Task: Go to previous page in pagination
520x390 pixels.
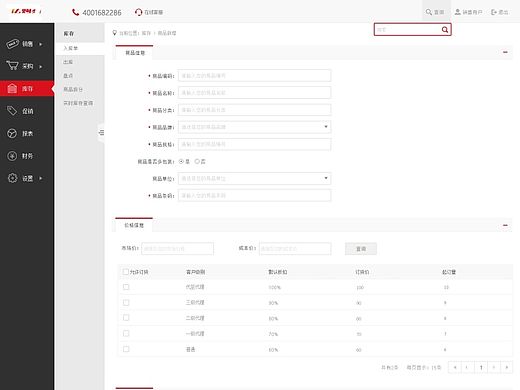Action: tap(467, 367)
